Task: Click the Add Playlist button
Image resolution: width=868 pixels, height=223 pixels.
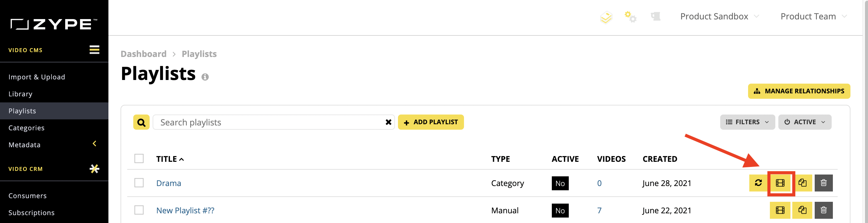Action: (x=431, y=122)
